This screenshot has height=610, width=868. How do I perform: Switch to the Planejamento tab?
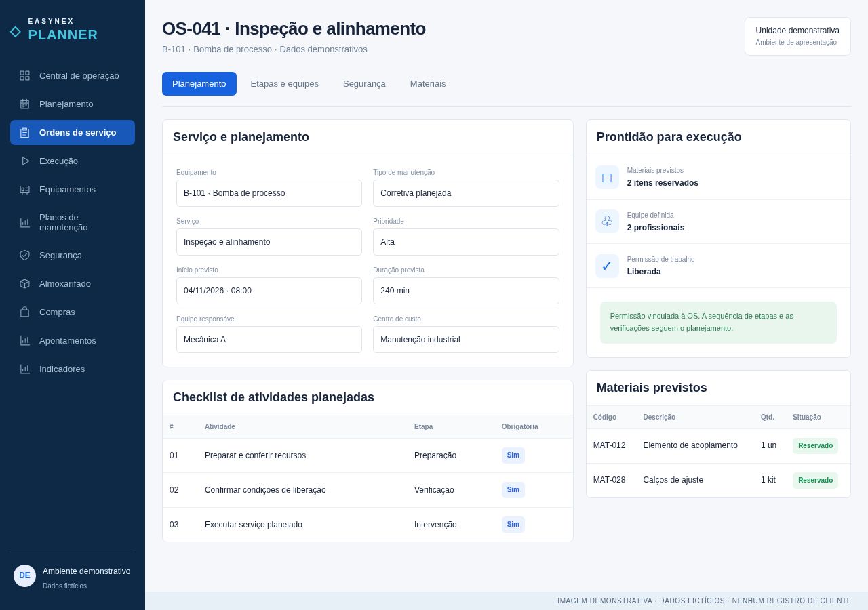199,83
